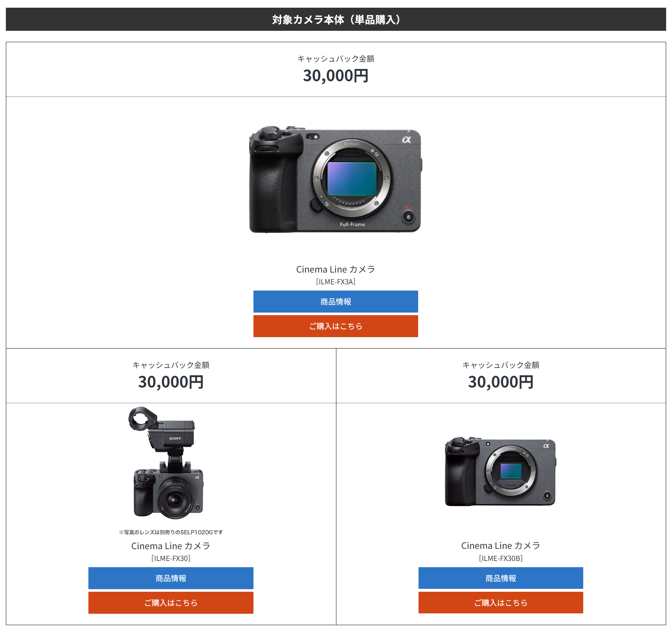672x631 pixels.
Task: Select the ILME-FX30B model label
Action: (501, 558)
